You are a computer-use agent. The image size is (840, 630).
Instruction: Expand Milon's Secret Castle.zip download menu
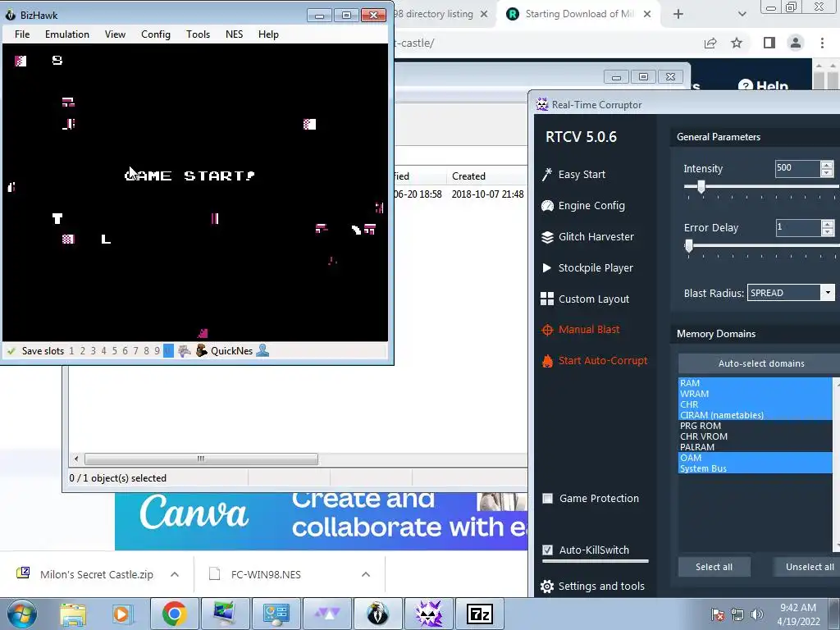[x=175, y=574]
